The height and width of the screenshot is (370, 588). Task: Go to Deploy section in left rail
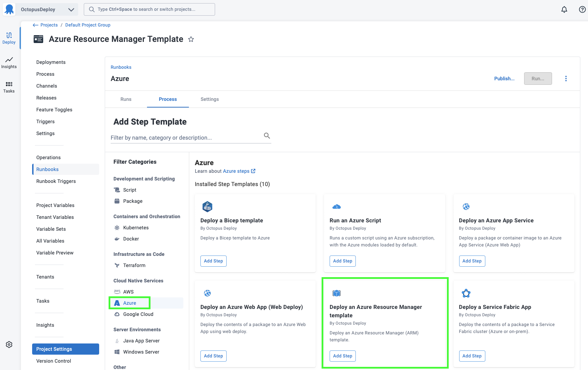(9, 38)
